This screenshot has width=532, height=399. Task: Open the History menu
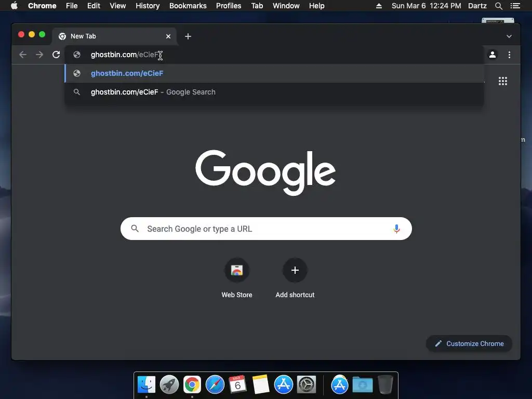148,6
